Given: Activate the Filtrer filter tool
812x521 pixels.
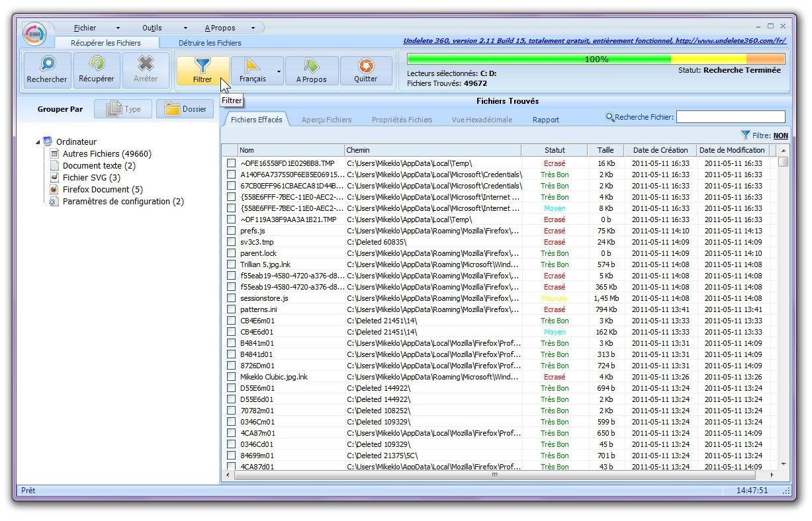Looking at the screenshot, I should (x=203, y=70).
